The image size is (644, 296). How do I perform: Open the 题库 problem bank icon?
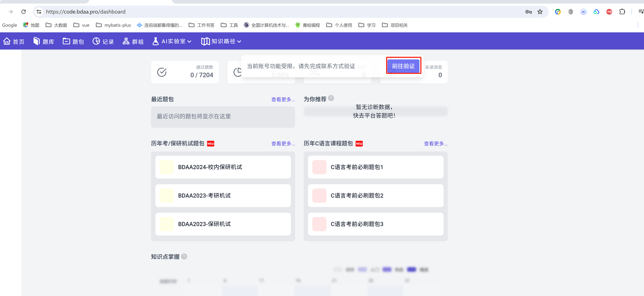click(x=37, y=41)
